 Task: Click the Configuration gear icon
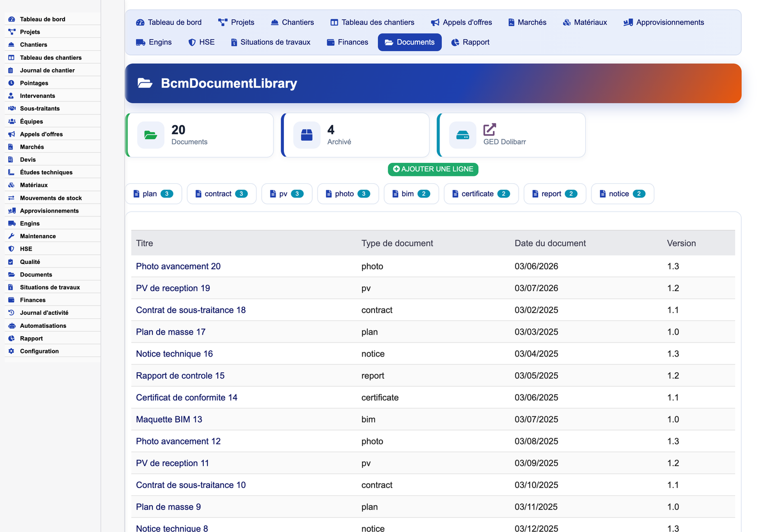(12, 351)
